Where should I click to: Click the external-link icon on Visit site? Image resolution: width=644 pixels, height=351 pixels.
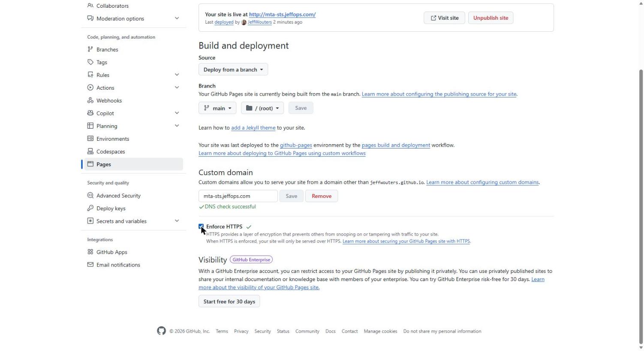(x=433, y=18)
